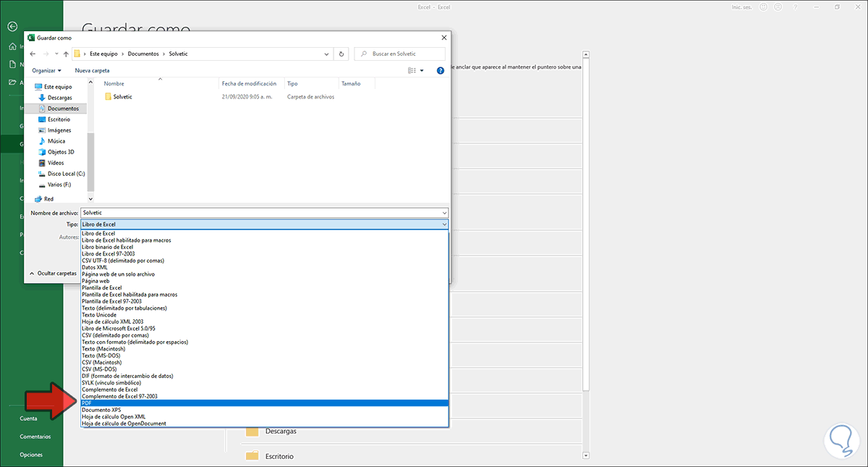Click the Nombre de archivo text field
The height and width of the screenshot is (467, 868).
click(x=260, y=213)
